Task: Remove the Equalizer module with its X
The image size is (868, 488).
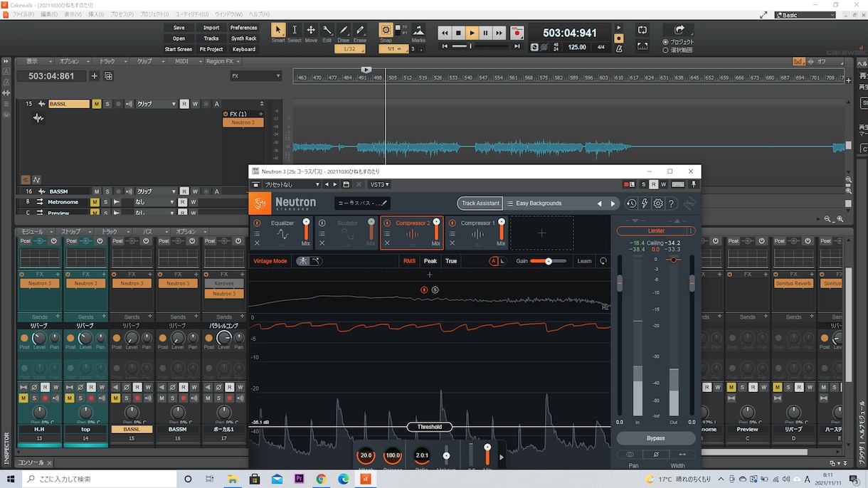Action: coord(257,243)
